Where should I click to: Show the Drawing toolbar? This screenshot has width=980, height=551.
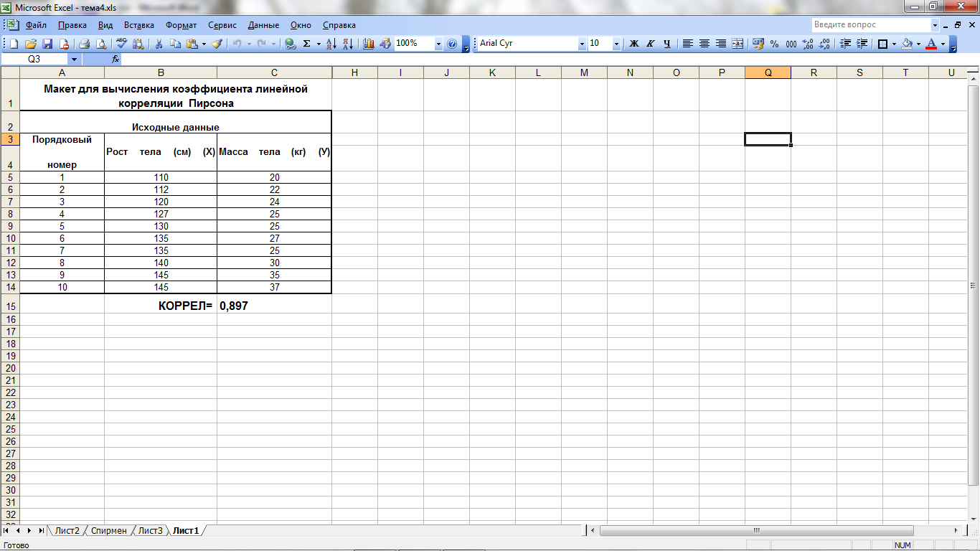[385, 44]
